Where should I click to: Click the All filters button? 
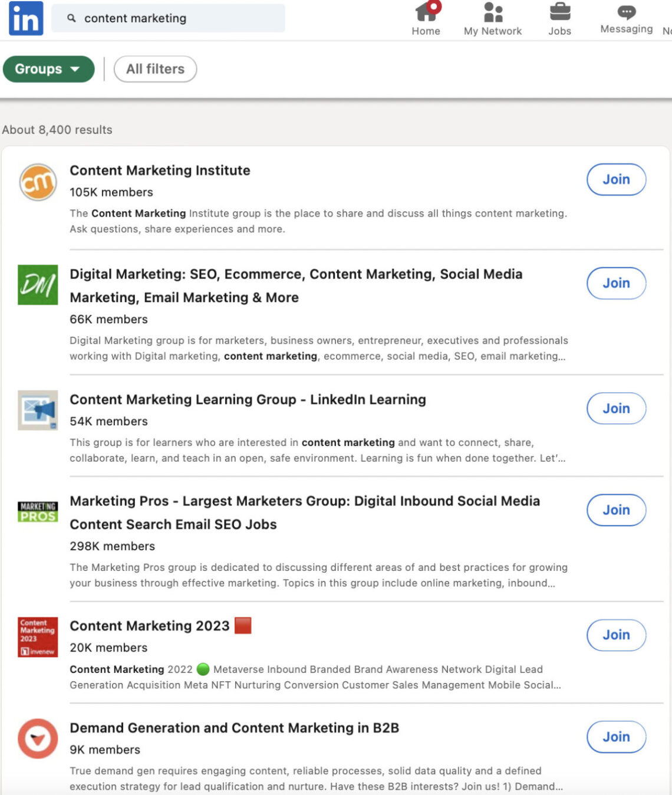(155, 69)
